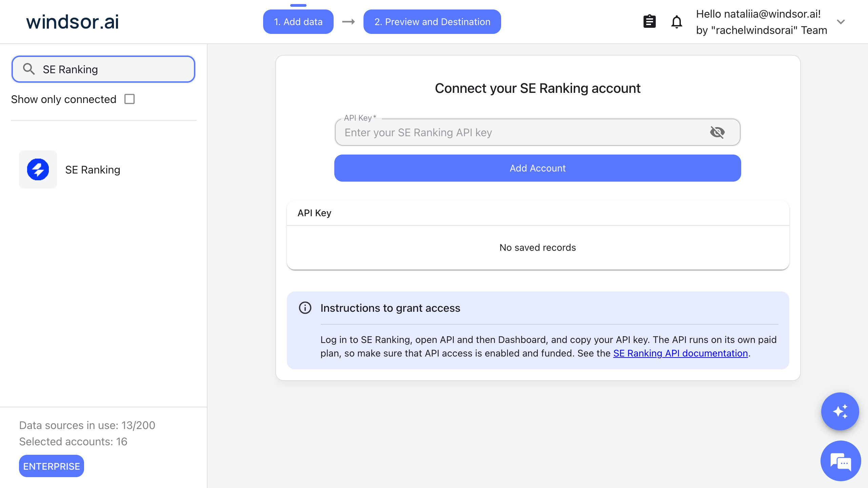Select the SE Ranking logo icon
868x488 pixels.
(x=38, y=169)
